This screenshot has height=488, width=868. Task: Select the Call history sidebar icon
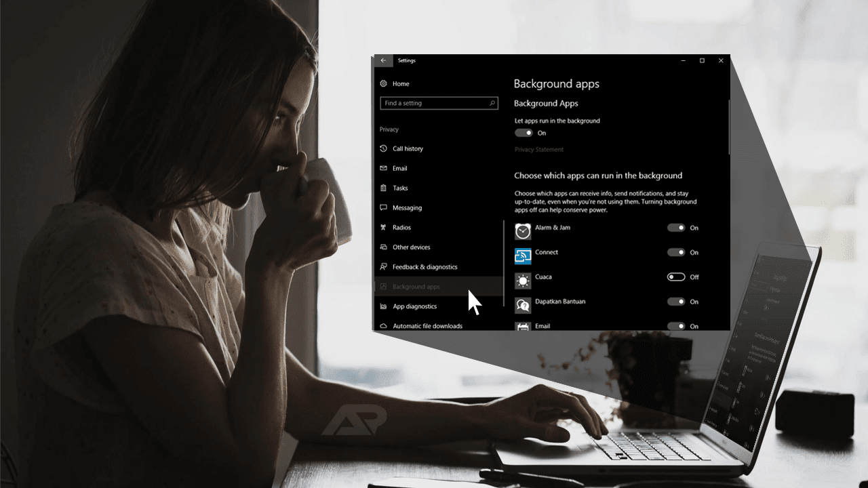point(384,148)
